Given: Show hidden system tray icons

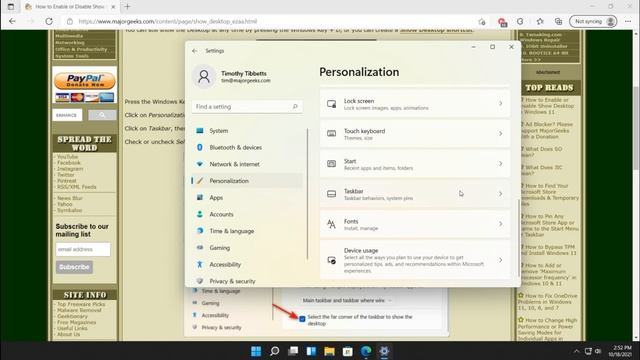Looking at the screenshot, I should [576, 351].
